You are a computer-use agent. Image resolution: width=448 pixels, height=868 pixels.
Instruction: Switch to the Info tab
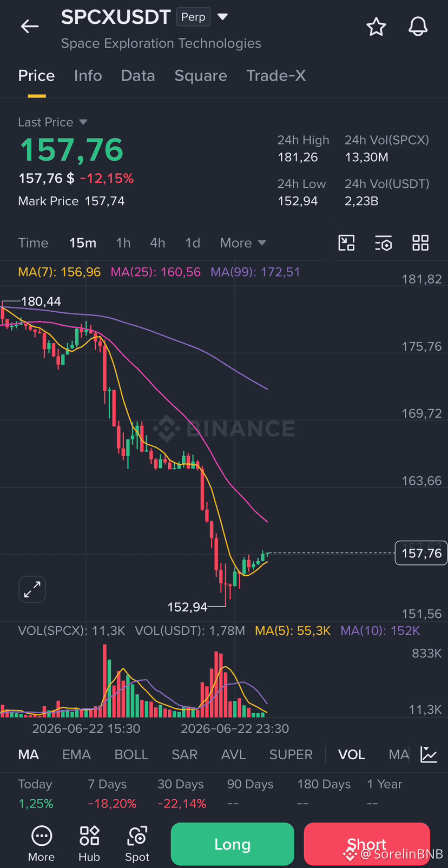[x=88, y=76]
